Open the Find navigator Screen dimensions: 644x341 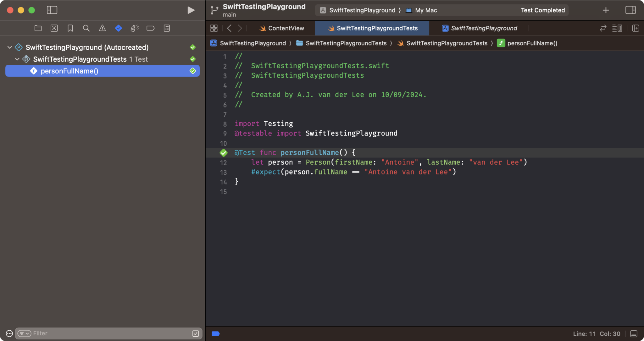[x=86, y=28]
